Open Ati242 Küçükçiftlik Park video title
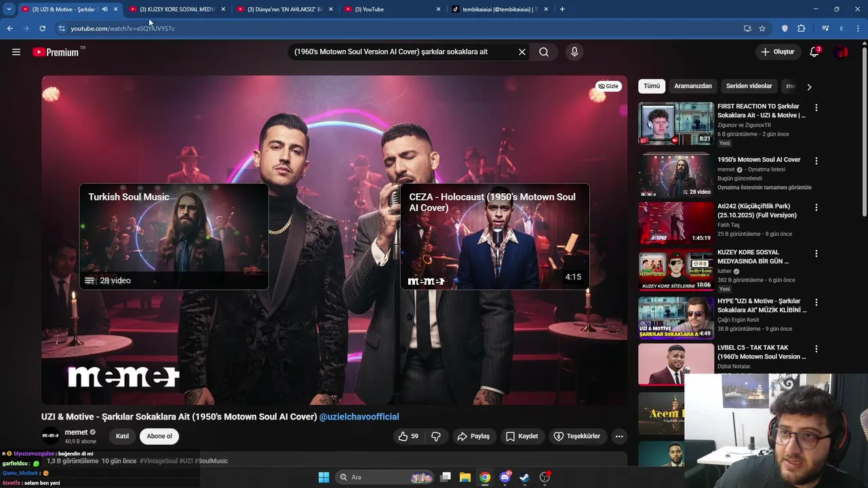The width and height of the screenshot is (868, 488). pyautogui.click(x=757, y=211)
